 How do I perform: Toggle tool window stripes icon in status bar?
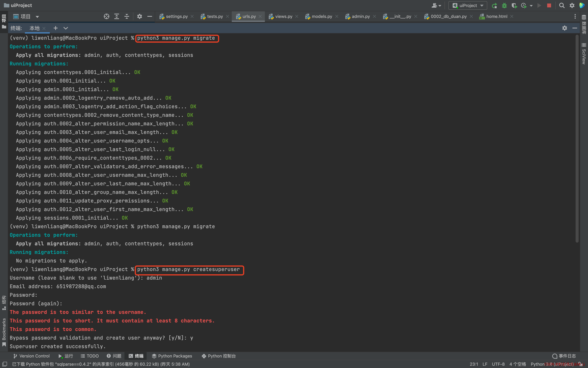click(x=5, y=364)
